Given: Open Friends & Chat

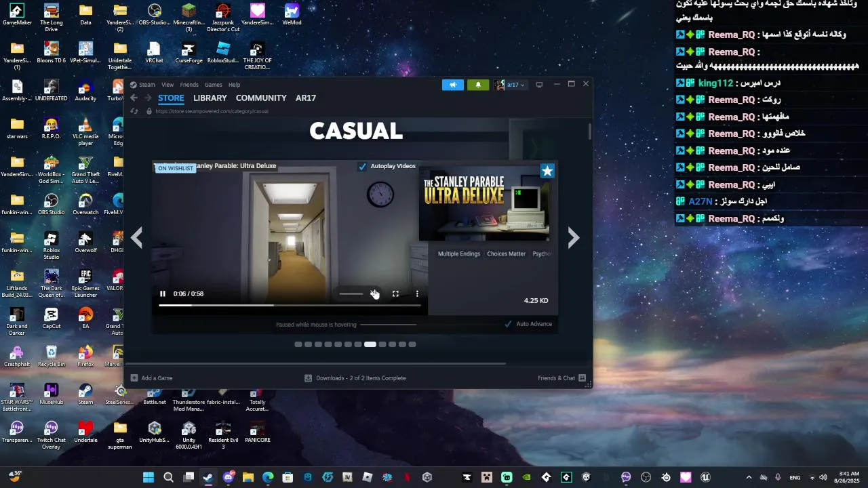Looking at the screenshot, I should point(562,378).
